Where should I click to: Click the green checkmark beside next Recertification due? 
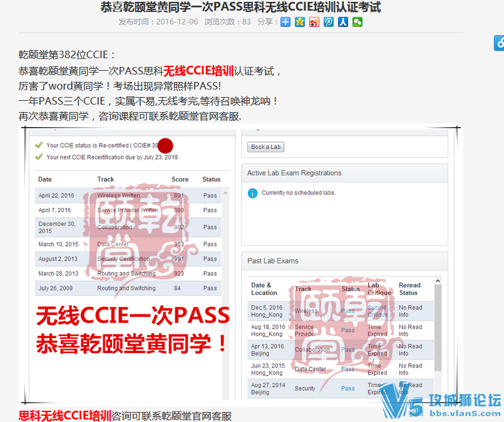[39, 157]
